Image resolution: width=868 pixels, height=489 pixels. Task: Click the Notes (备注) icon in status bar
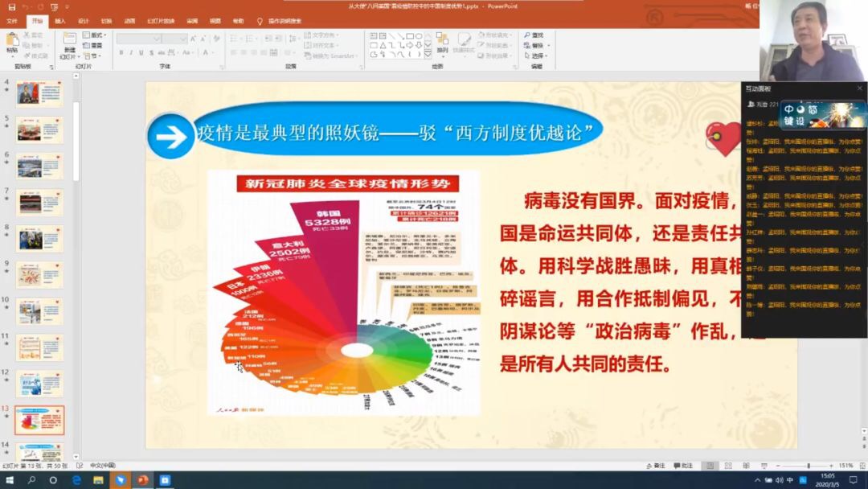pyautogui.click(x=655, y=466)
